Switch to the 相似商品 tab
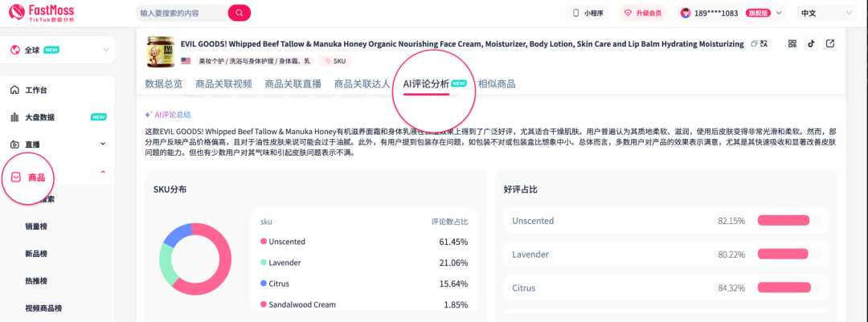The image size is (868, 322). [497, 84]
